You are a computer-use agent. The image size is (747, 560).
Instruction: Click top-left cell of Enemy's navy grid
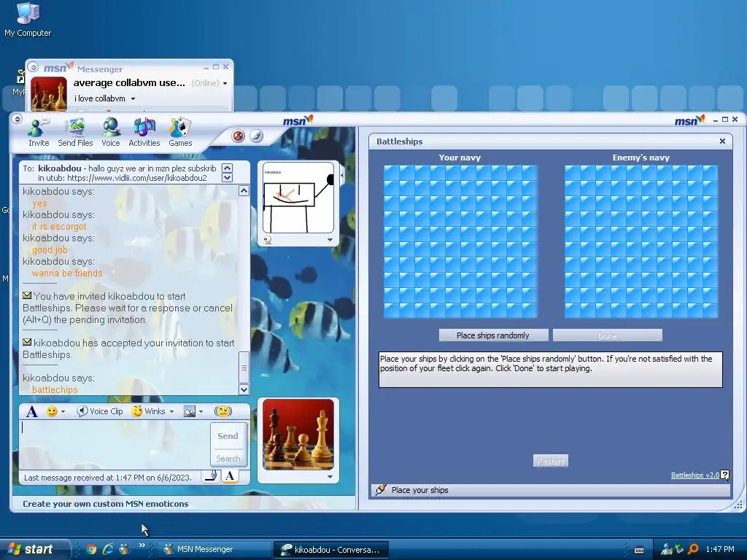pyautogui.click(x=572, y=174)
